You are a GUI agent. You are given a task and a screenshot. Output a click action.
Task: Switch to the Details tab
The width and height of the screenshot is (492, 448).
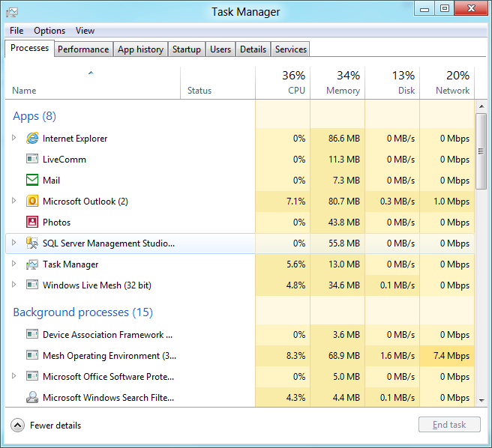pyautogui.click(x=253, y=49)
